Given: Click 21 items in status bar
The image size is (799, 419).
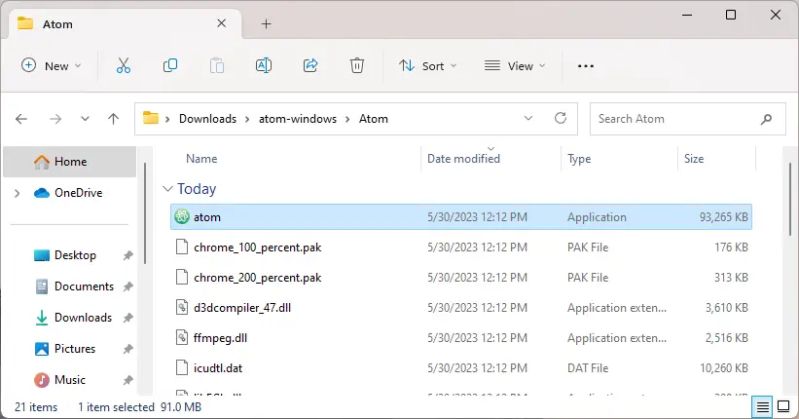Looking at the screenshot, I should point(36,407).
